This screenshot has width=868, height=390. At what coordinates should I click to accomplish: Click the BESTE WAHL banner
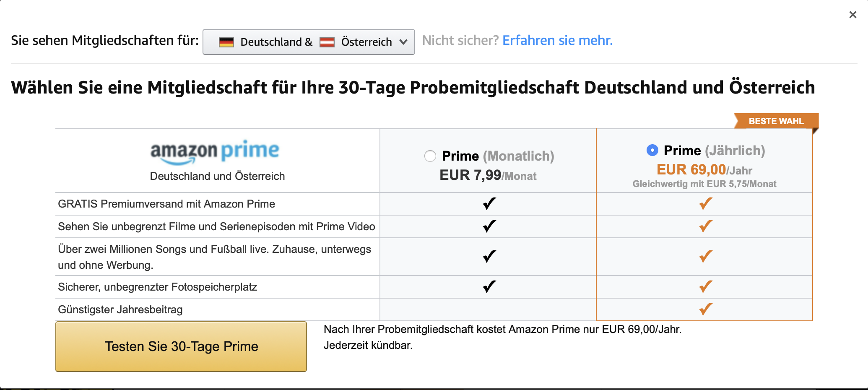point(776,121)
